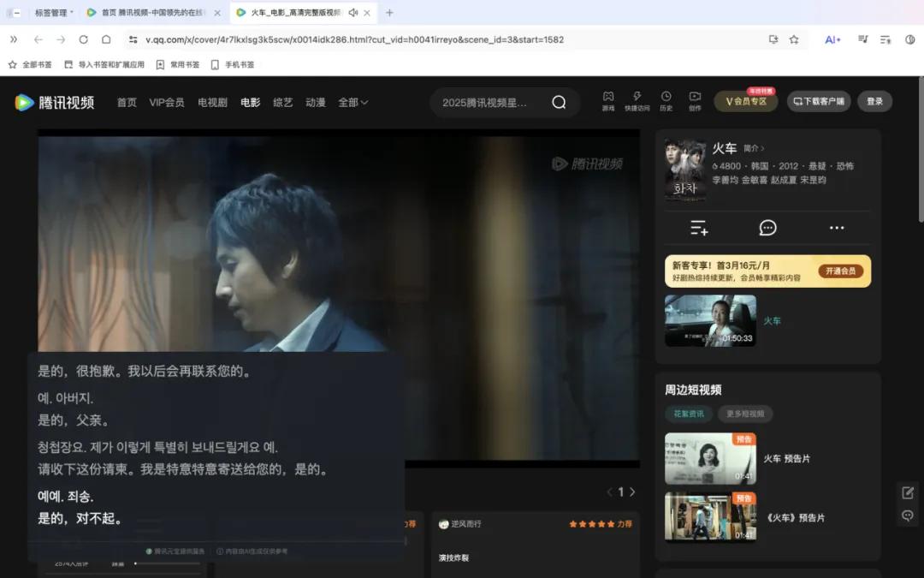Expand the 简介 movie synopsis panel

pyautogui.click(x=754, y=148)
